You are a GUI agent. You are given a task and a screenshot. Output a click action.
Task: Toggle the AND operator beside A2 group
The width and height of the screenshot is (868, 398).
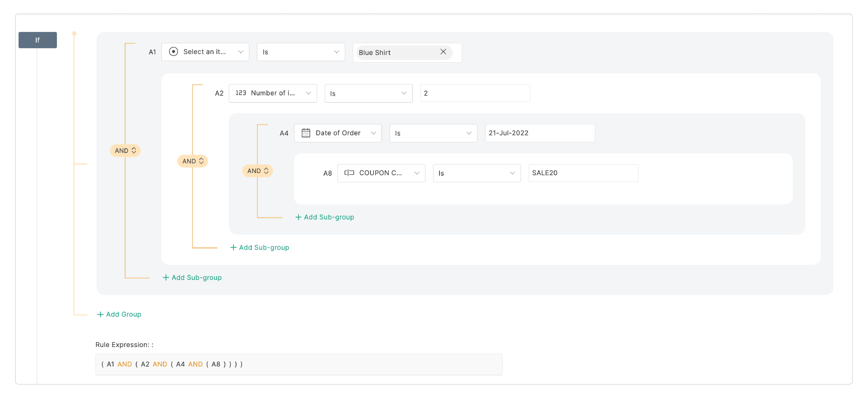point(193,161)
